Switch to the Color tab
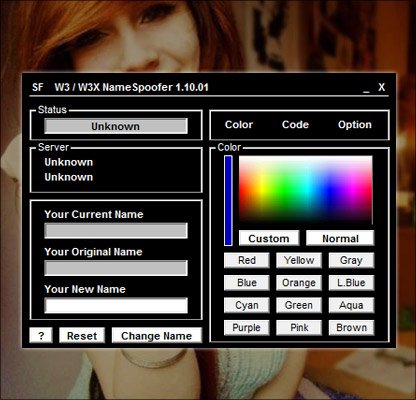 [239, 125]
